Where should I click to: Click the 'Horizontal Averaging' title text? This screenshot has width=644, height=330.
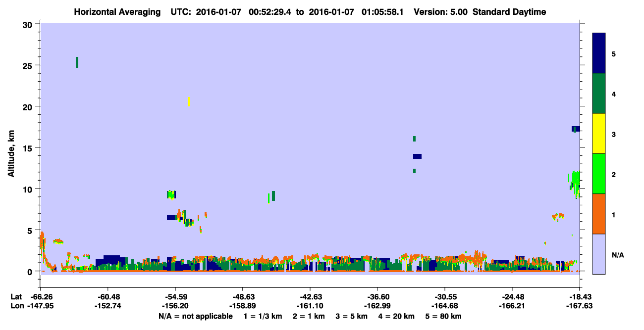tap(117, 12)
